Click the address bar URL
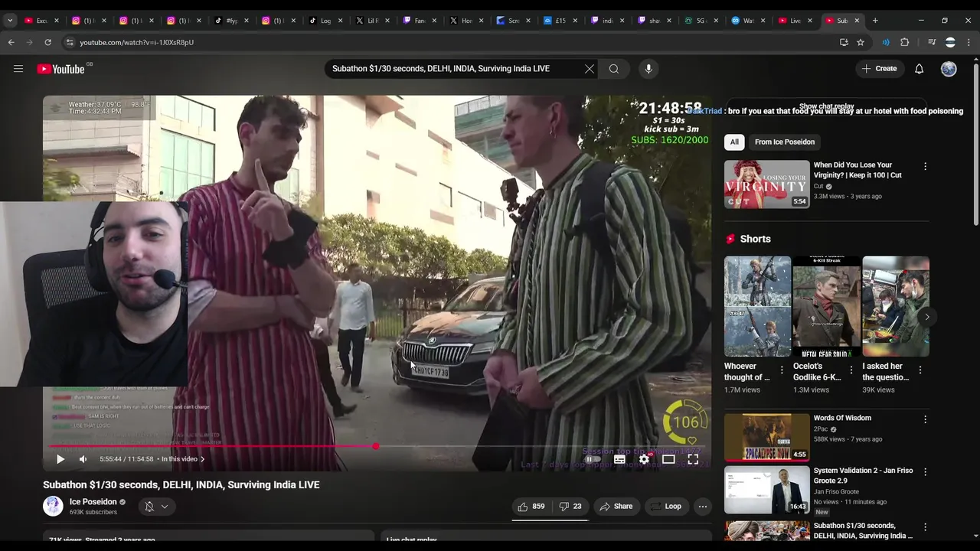The width and height of the screenshot is (980, 551). (x=137, y=42)
